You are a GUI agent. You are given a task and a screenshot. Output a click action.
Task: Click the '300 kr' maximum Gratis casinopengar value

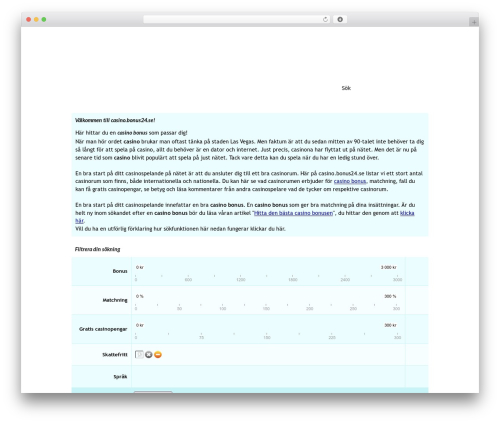pos(390,325)
